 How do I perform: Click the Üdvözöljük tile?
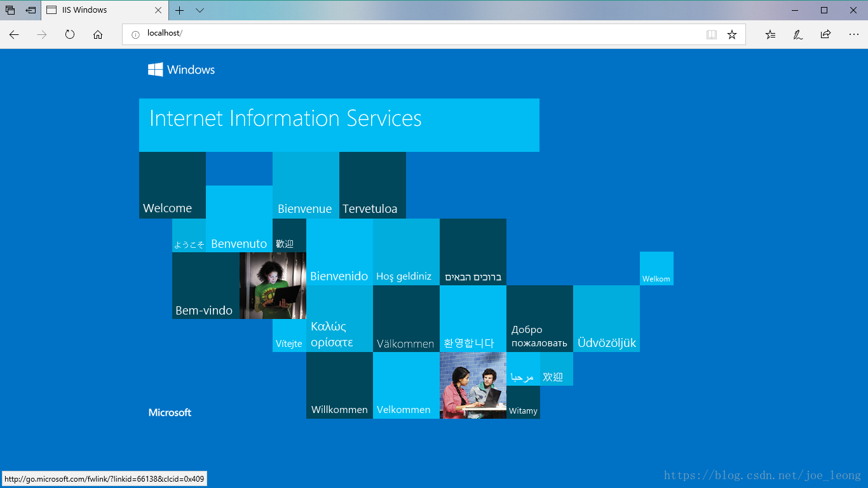(606, 318)
